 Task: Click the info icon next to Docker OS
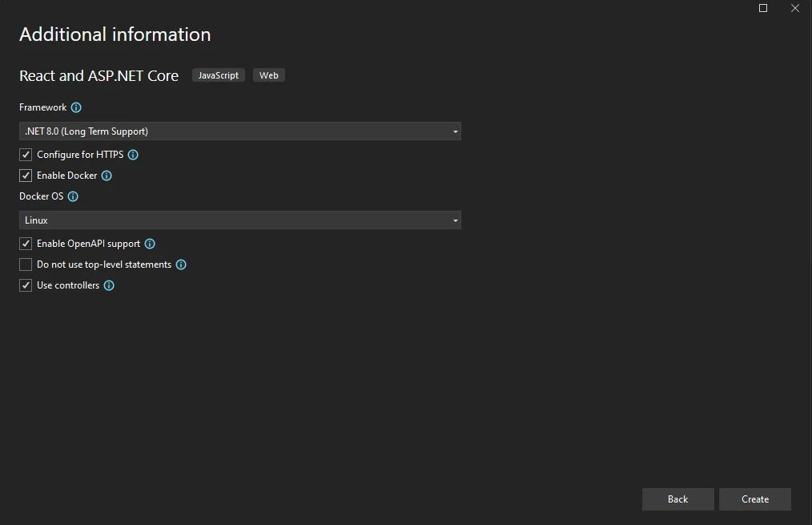pos(73,196)
